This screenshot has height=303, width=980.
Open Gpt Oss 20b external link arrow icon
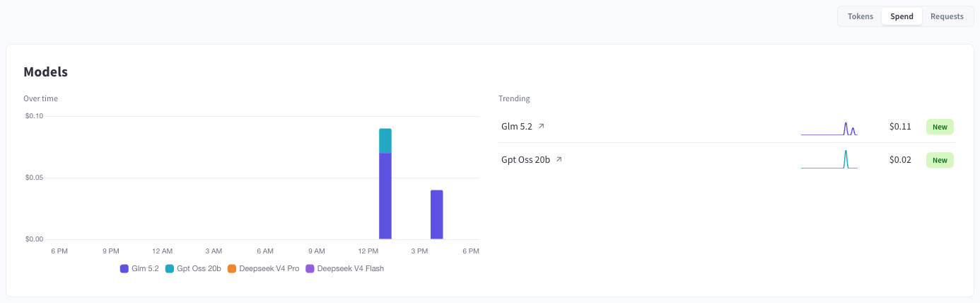tap(559, 160)
